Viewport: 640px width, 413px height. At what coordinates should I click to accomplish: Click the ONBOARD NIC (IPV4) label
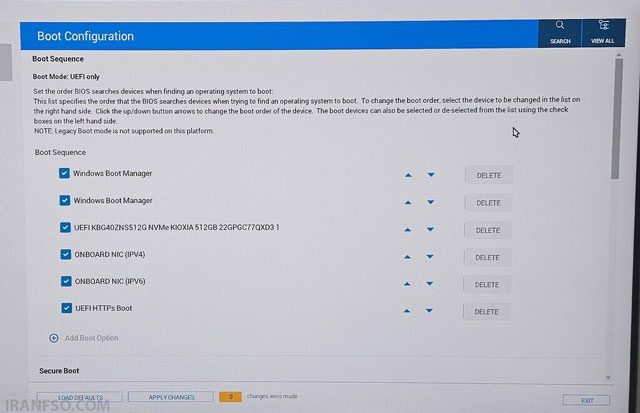tap(110, 254)
